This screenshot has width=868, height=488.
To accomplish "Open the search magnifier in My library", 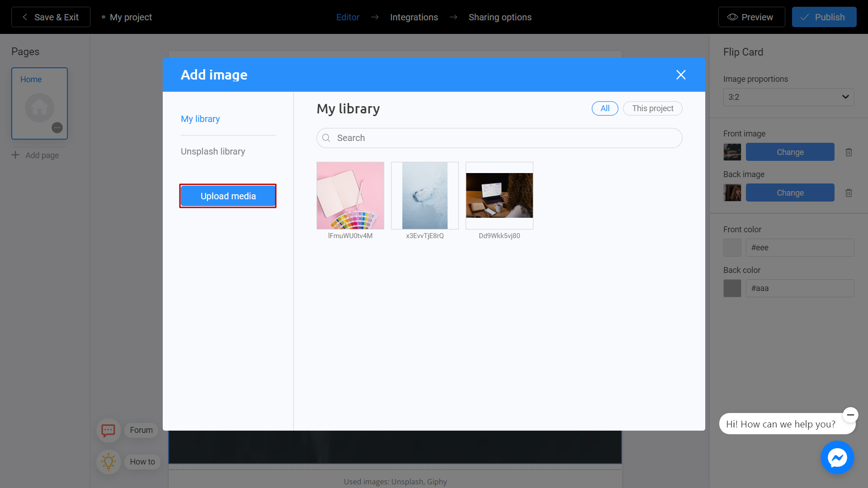I will [326, 138].
